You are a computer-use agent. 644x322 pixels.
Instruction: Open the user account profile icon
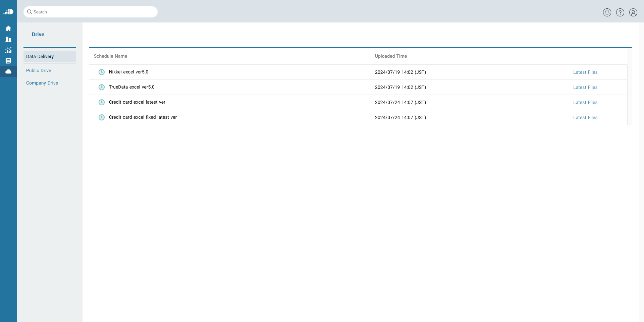[633, 12]
